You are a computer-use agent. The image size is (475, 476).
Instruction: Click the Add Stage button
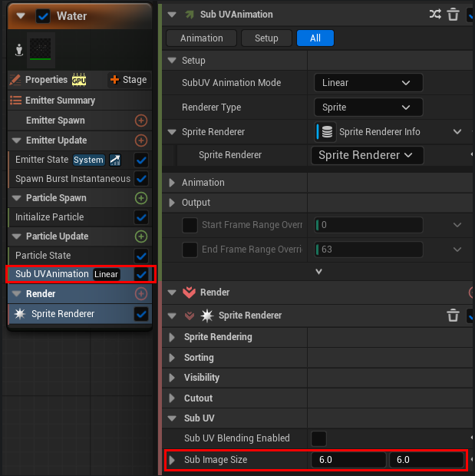tap(129, 80)
